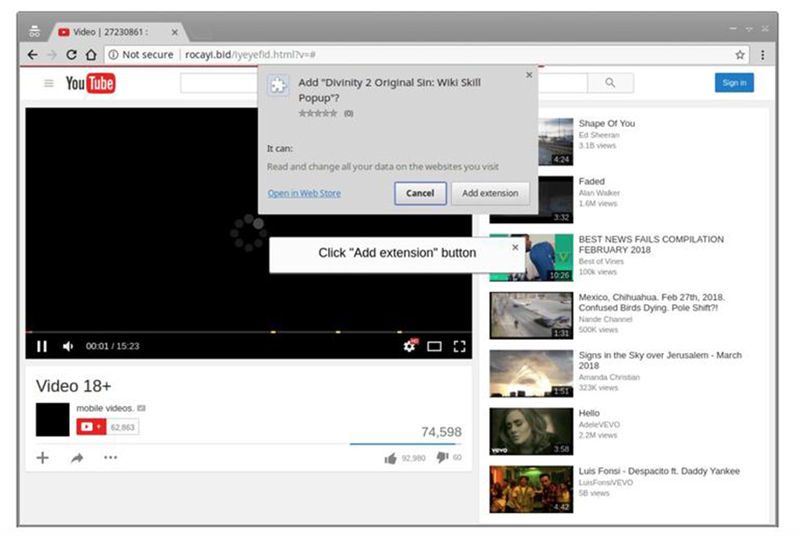Open Signs in the Sky thumbnail
The image size is (800, 536).
tap(531, 373)
